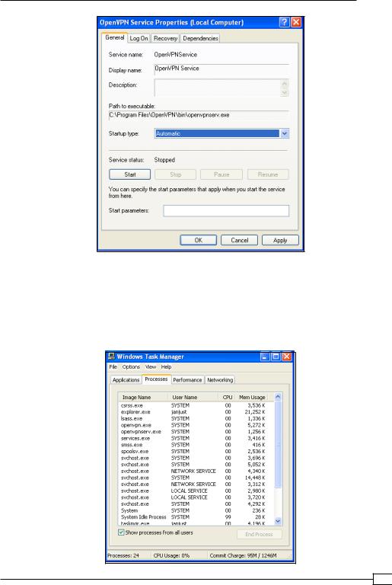Viewport: 392px width, 585px height.
Task: Select the explorer.exe process row
Action: 196,412
